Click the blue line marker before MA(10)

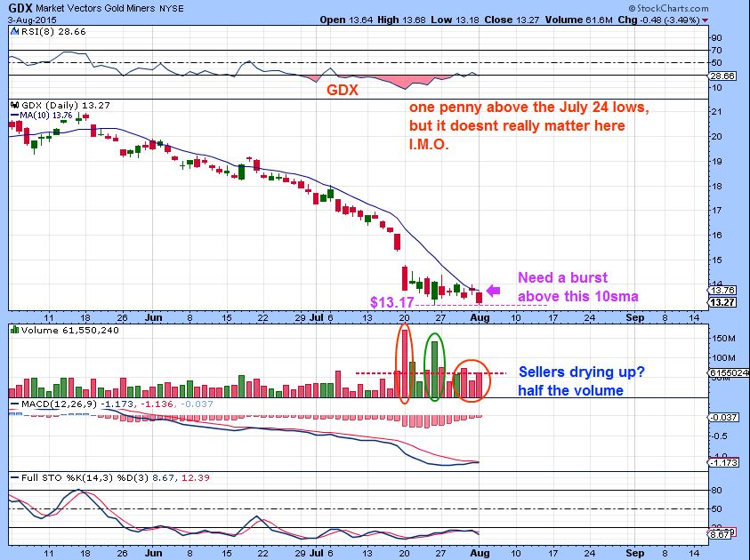[x=14, y=116]
